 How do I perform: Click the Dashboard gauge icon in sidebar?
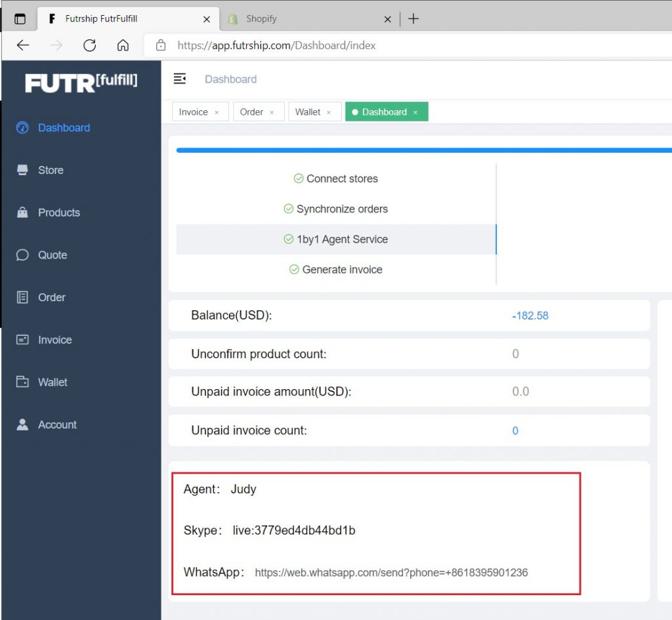[22, 128]
